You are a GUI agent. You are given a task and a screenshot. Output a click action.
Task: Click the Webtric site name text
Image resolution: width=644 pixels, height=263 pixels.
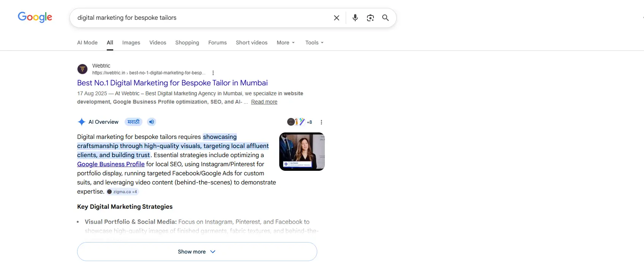[101, 66]
